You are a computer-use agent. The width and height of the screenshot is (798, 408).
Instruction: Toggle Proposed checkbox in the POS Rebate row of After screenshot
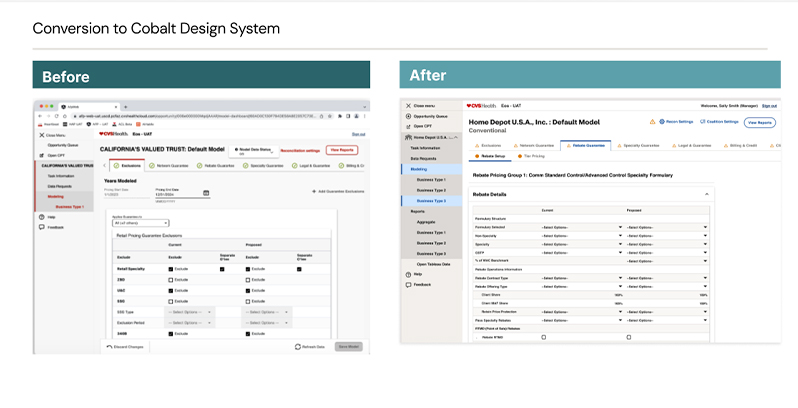629,337
